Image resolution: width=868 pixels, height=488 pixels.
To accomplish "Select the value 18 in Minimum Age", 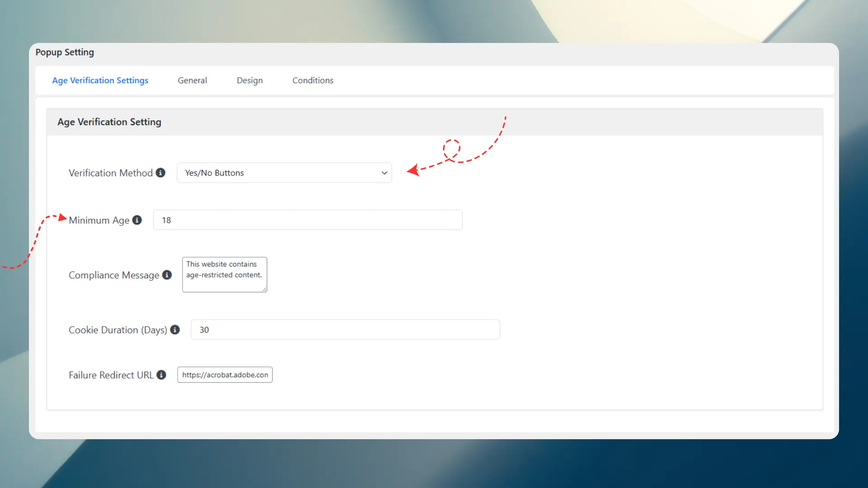I will click(x=167, y=220).
